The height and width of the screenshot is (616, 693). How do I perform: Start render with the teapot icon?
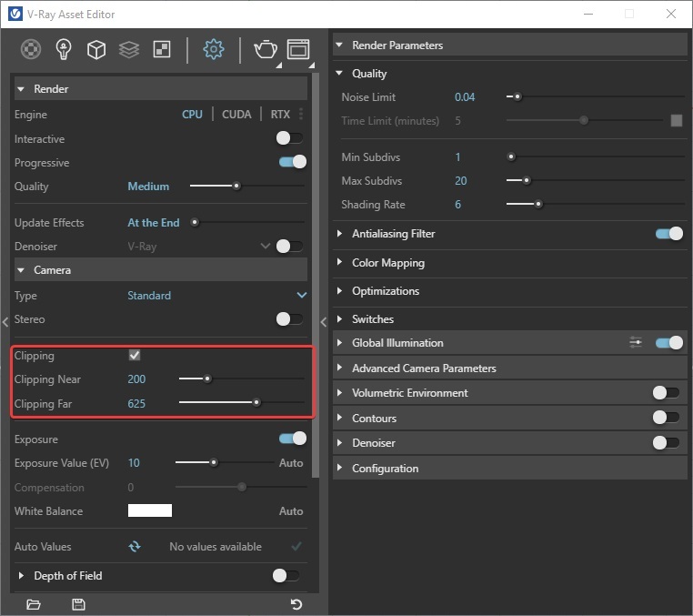[x=266, y=49]
